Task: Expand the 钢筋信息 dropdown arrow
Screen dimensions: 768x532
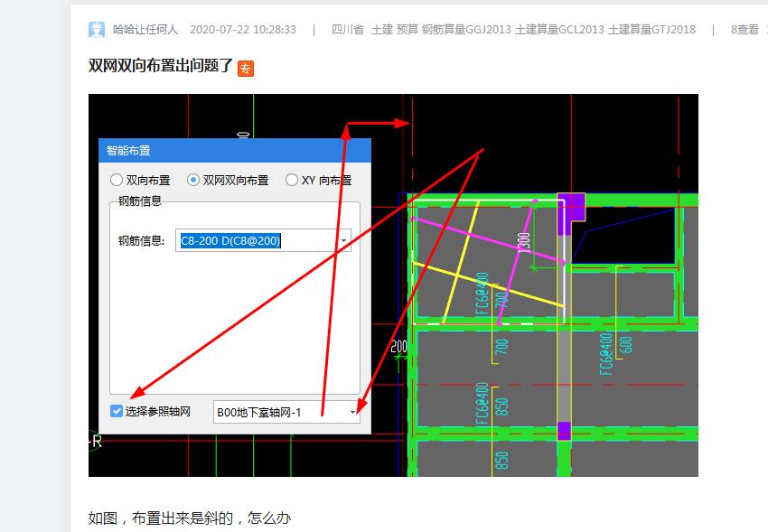Action: click(x=344, y=240)
